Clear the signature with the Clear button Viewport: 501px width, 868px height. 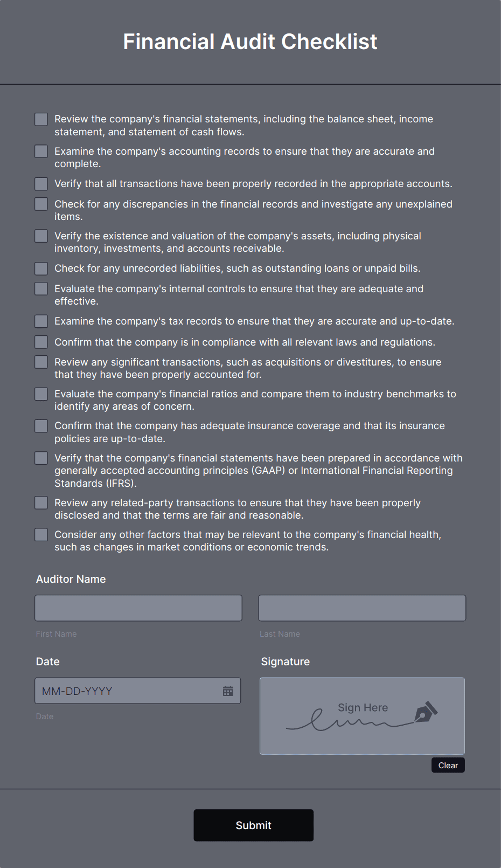click(x=448, y=765)
